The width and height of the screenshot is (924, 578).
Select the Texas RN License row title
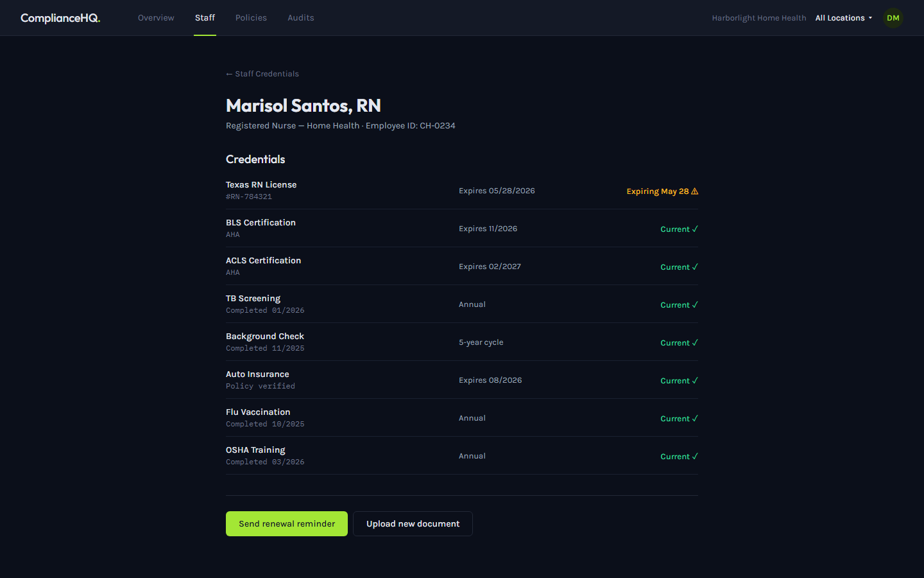[x=261, y=185]
